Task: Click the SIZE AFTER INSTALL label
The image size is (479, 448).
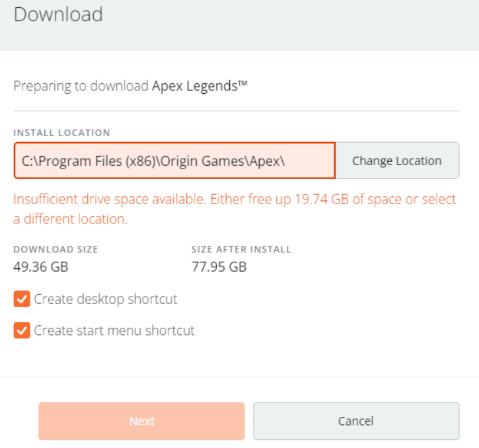Action: click(x=241, y=249)
